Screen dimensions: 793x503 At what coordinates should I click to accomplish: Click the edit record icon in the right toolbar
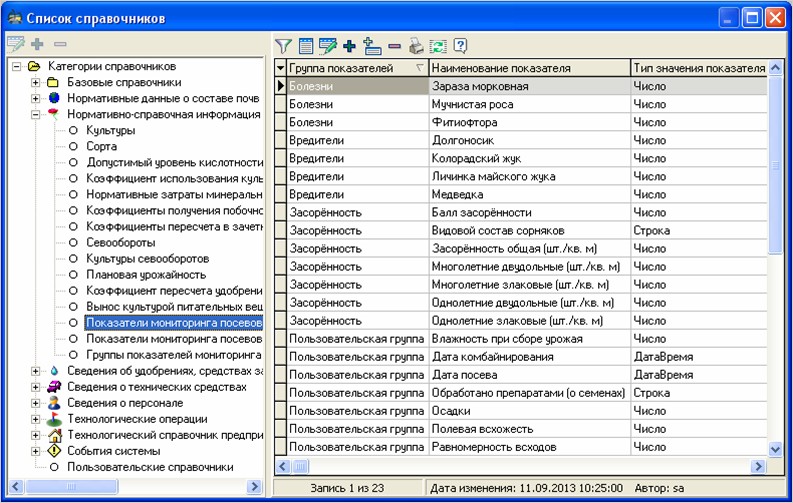(x=327, y=45)
